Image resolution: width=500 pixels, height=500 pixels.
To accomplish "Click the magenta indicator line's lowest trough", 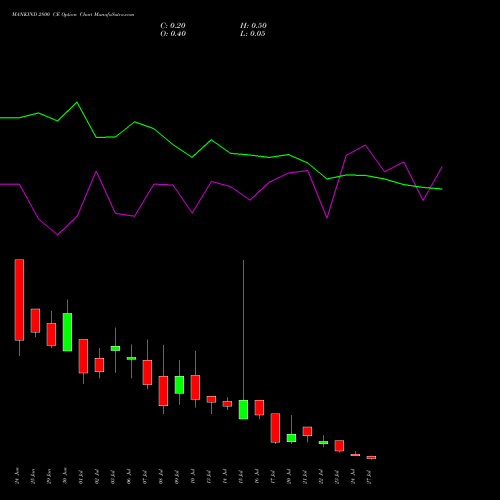I will point(58,235).
